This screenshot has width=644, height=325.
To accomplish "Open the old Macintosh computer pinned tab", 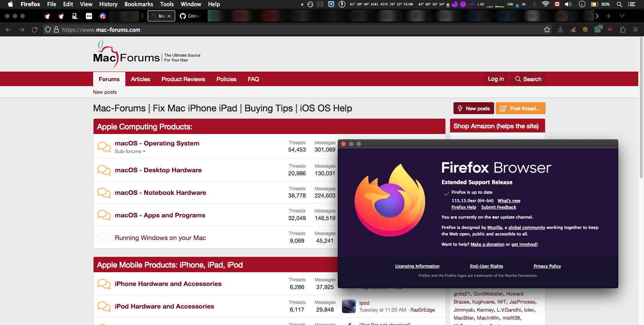I will (x=75, y=16).
